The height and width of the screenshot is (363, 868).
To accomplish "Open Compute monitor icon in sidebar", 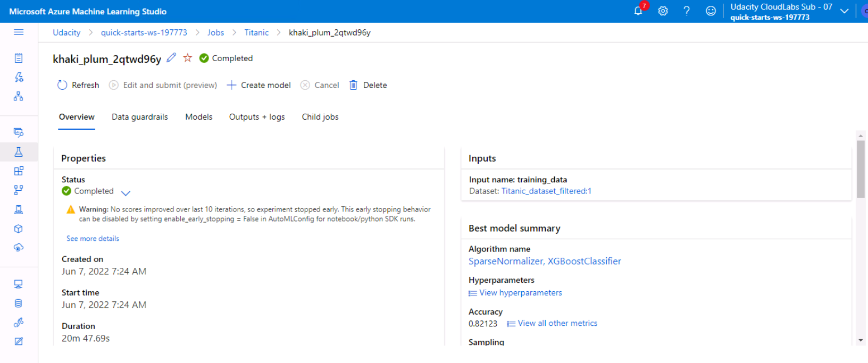I will 19,284.
